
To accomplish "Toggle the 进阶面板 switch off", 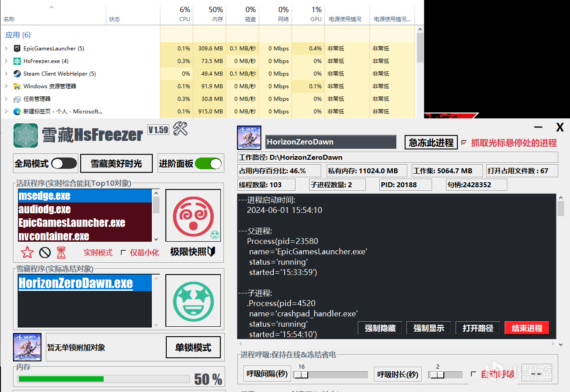I will click(209, 163).
